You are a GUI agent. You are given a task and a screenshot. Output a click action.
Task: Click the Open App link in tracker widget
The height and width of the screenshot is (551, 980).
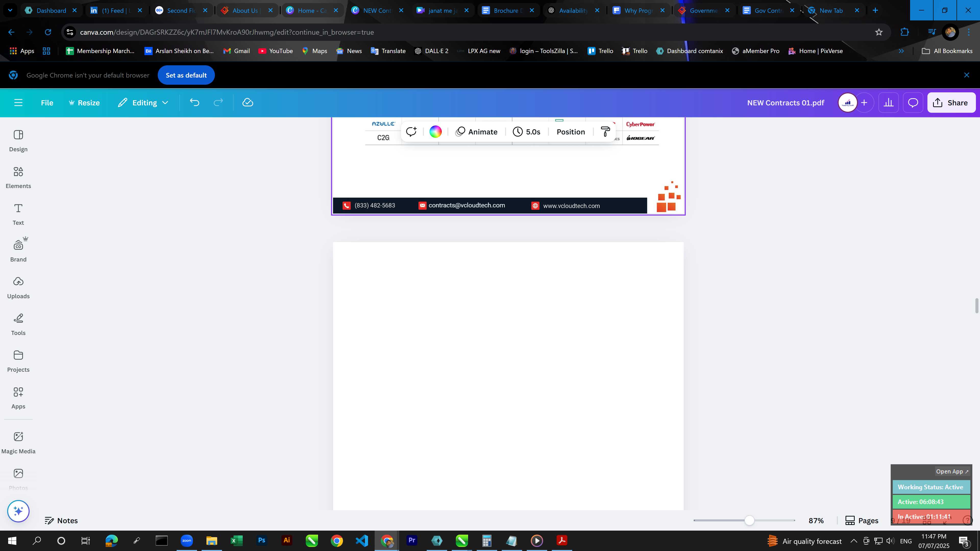(952, 471)
